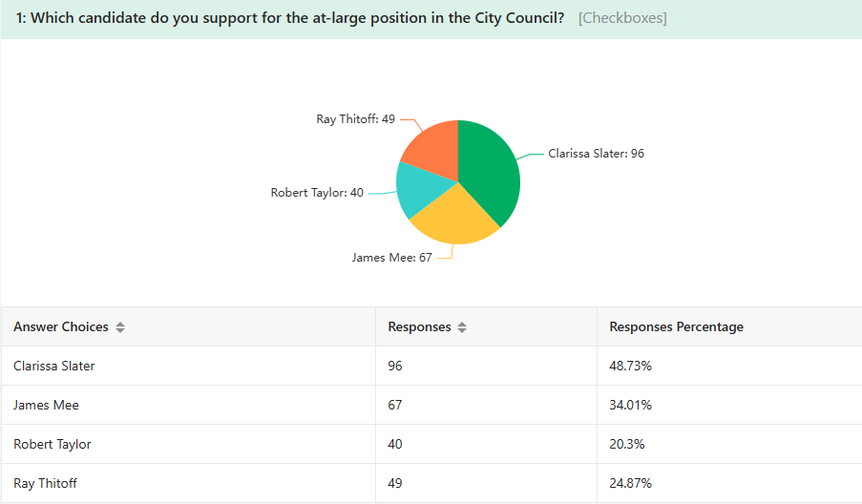
Task: Click the [Checkboxes] question type label
Action: [x=622, y=18]
